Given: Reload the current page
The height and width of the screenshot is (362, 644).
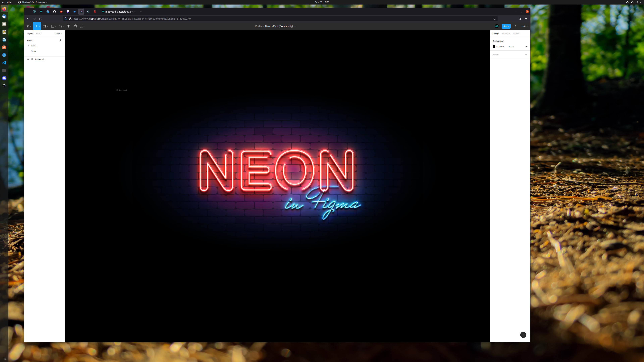Looking at the screenshot, I should pos(40,19).
